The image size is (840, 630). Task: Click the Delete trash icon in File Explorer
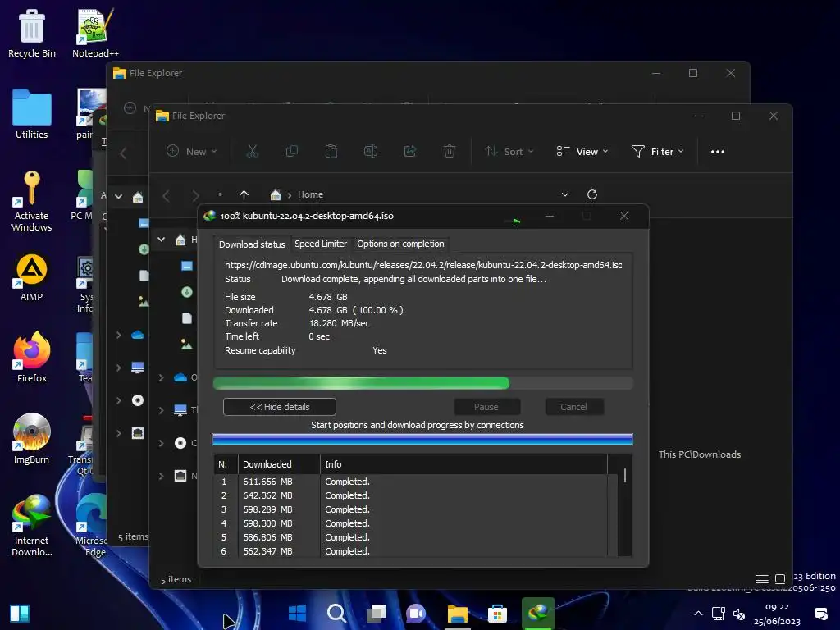pyautogui.click(x=450, y=152)
